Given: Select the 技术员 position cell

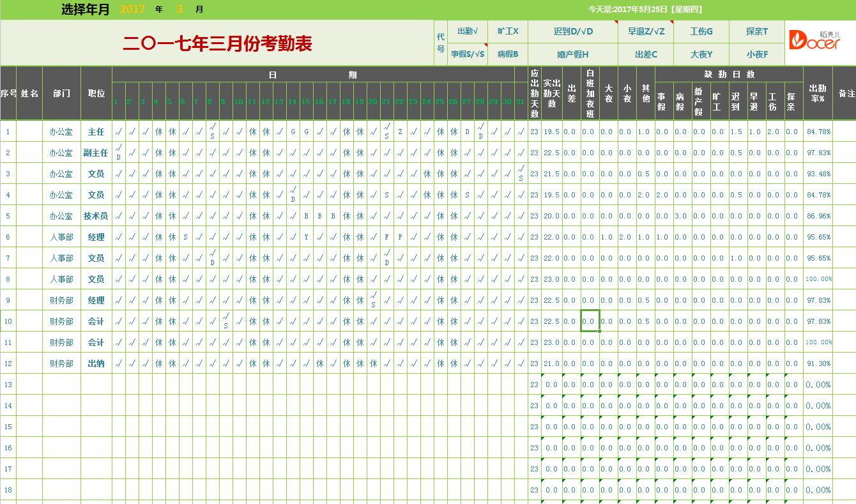Looking at the screenshot, I should click(x=96, y=216).
